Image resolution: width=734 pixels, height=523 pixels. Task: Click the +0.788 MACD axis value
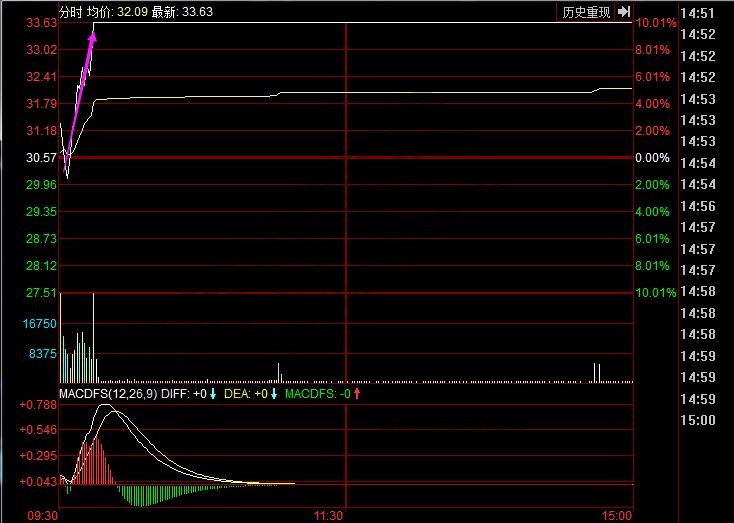[38, 405]
